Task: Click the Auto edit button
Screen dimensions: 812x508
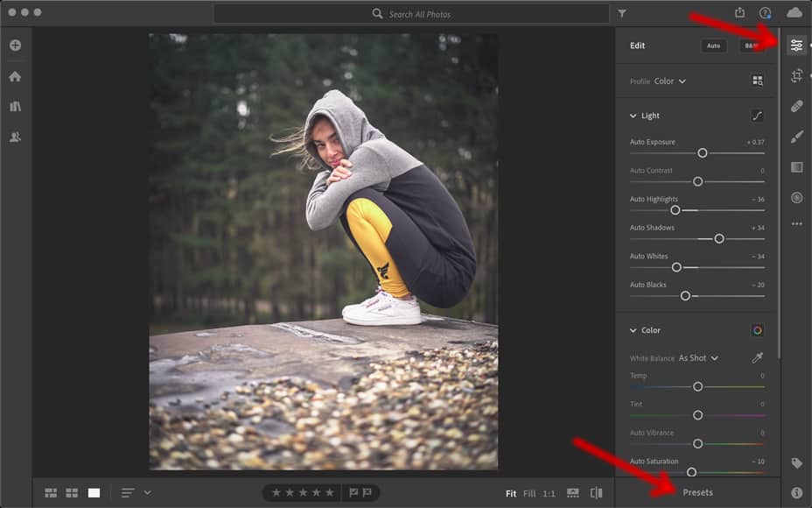Action: pyautogui.click(x=713, y=46)
